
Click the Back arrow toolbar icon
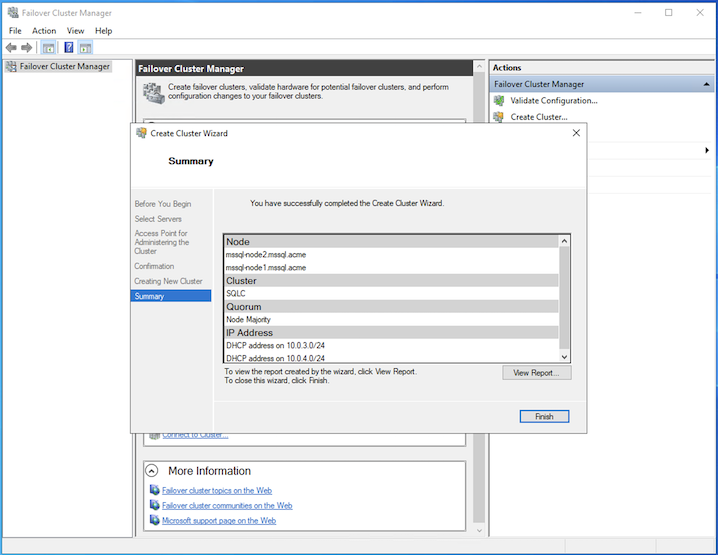point(11,47)
